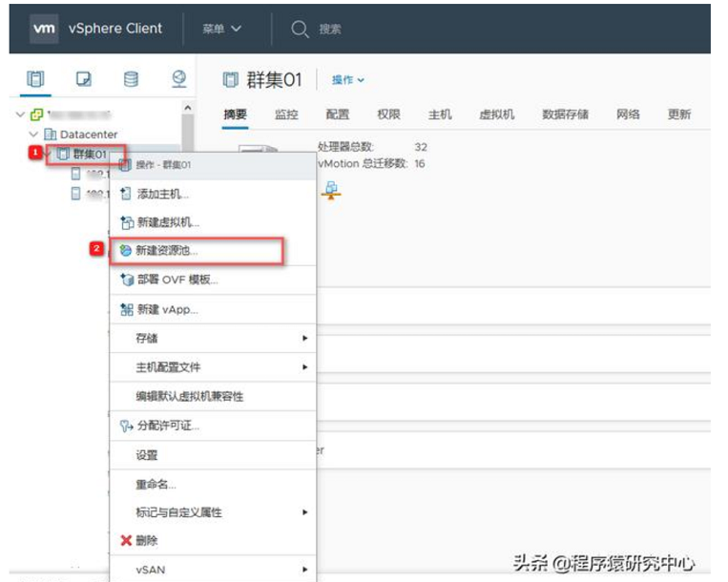Click the 添加主机 icon in context menu
728x582 pixels.
click(125, 194)
